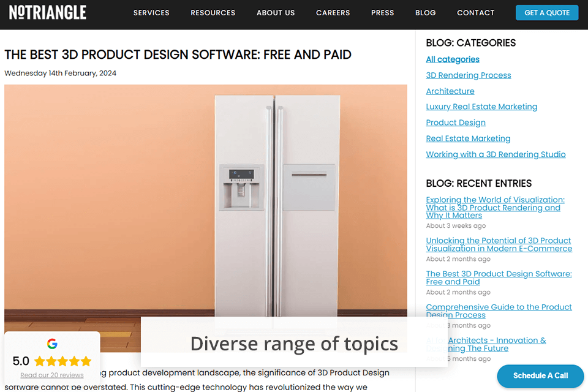Click the Google logo in reviews widget
Viewport: 588px width, 392px height.
pyautogui.click(x=52, y=344)
